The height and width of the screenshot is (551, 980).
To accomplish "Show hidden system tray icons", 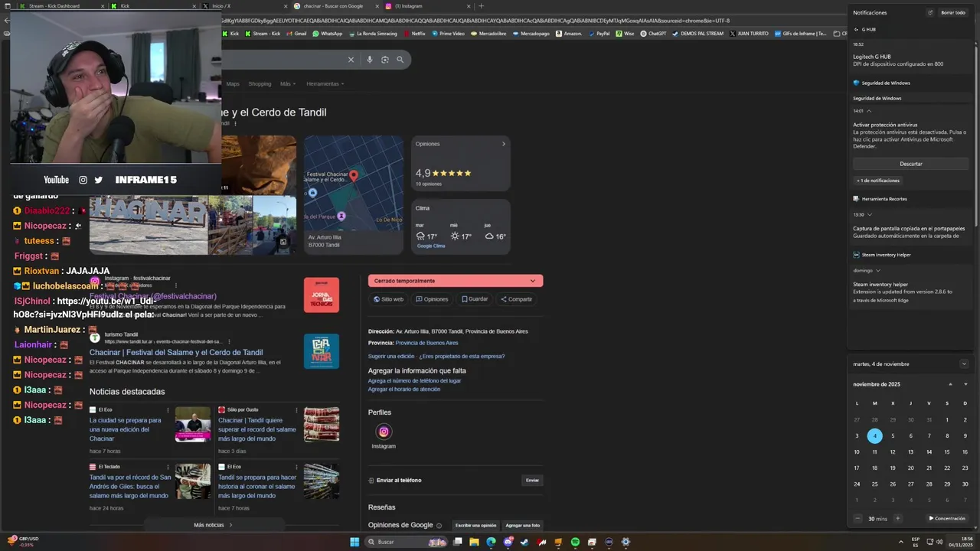I will (900, 541).
